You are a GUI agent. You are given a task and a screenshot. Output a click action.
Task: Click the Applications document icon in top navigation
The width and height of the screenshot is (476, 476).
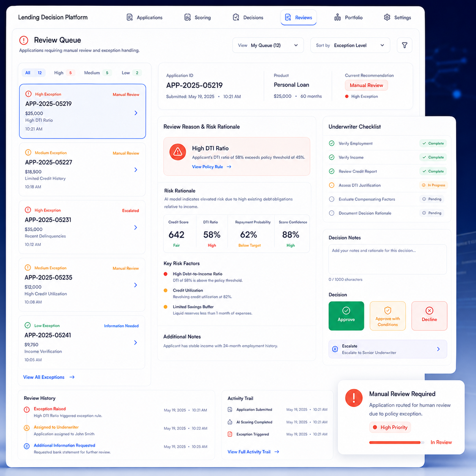pos(130,17)
